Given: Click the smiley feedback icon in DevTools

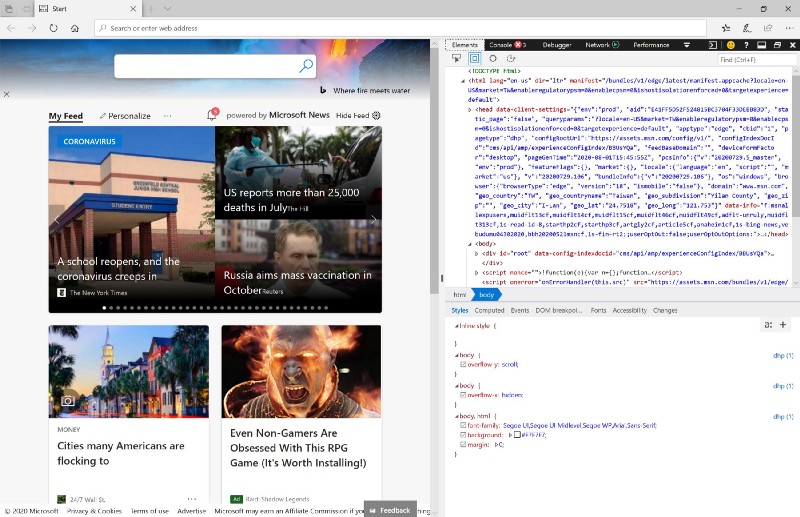Looking at the screenshot, I should point(731,45).
